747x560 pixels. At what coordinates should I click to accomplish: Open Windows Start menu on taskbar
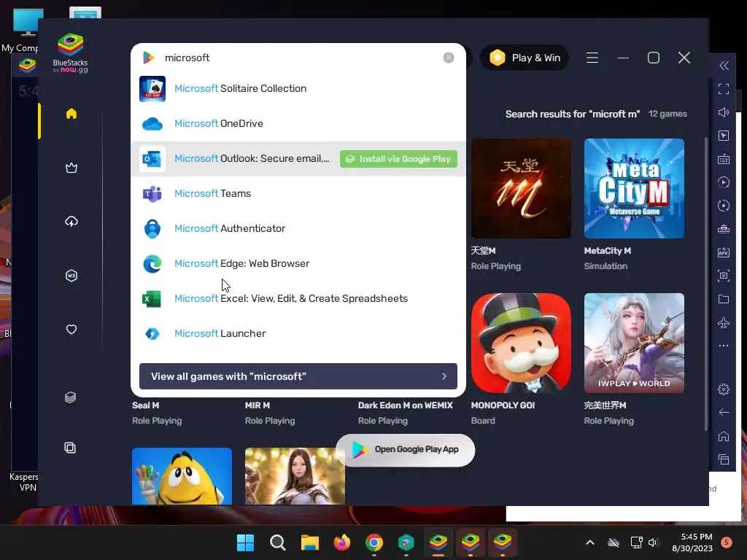point(246,542)
